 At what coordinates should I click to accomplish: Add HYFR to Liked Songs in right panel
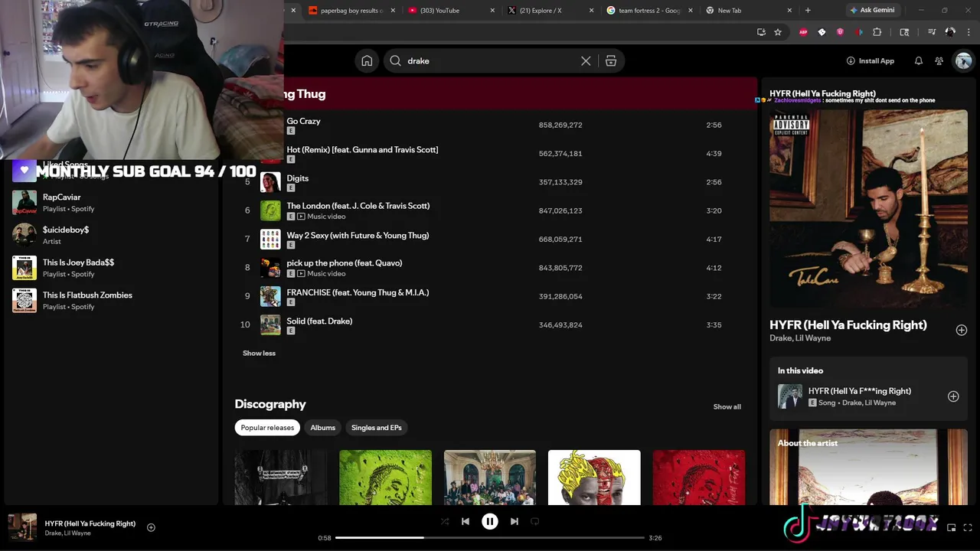point(961,330)
